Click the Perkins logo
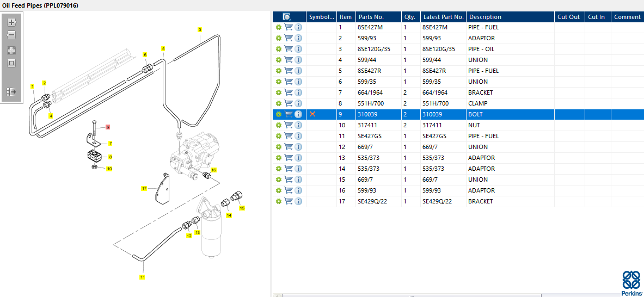The width and height of the screenshot is (644, 297). tap(631, 283)
